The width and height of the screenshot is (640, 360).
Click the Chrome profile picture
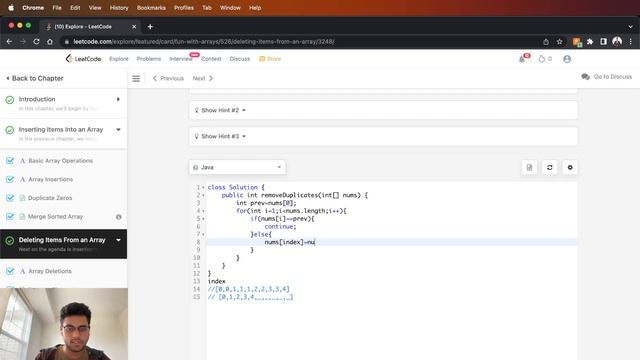tap(617, 41)
